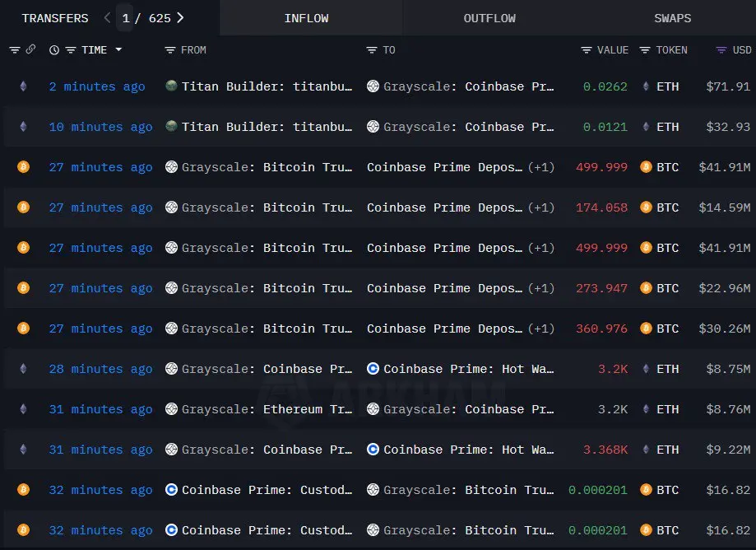Image resolution: width=756 pixels, height=550 pixels.
Task: Go to the previous transfers page
Action: click(107, 18)
